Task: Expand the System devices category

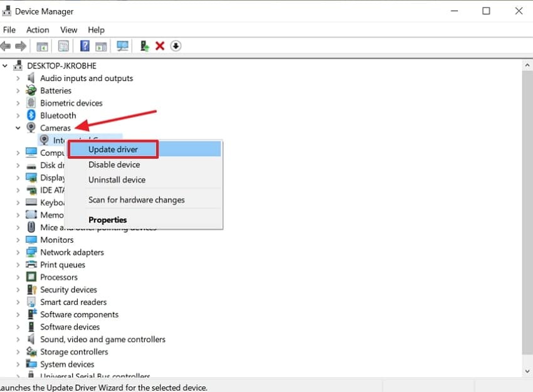Action: click(x=18, y=364)
